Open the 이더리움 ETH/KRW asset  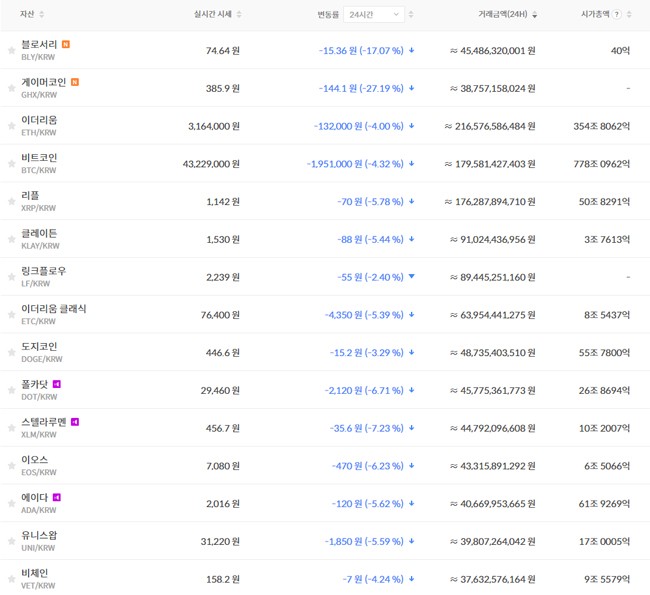pos(39,120)
